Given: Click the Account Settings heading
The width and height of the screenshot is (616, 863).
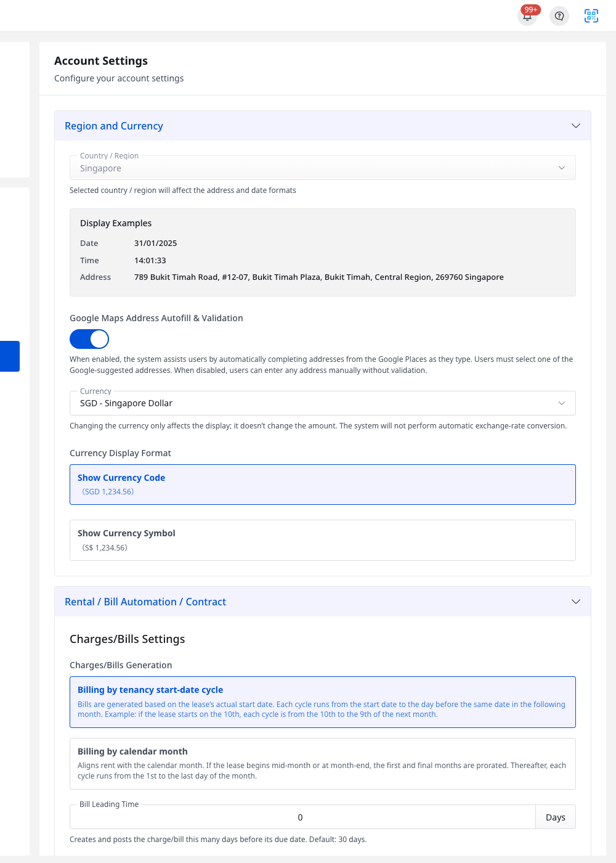Looking at the screenshot, I should tap(101, 60).
